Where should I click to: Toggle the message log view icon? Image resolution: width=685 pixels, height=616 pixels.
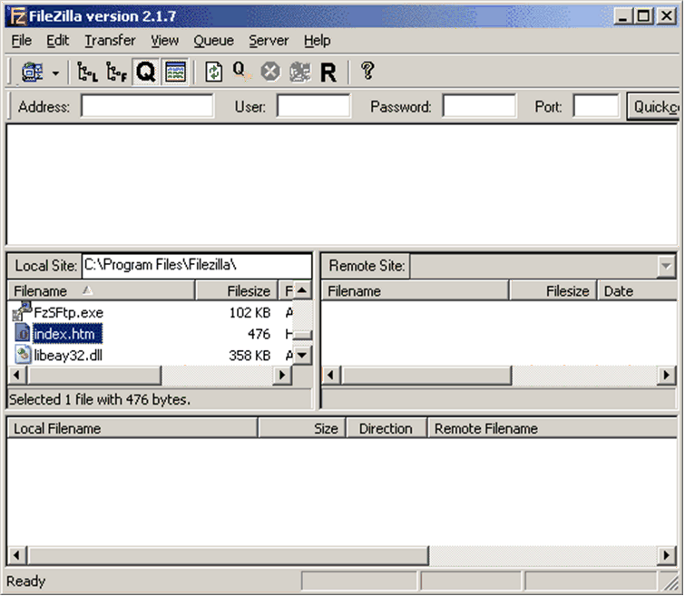[175, 72]
